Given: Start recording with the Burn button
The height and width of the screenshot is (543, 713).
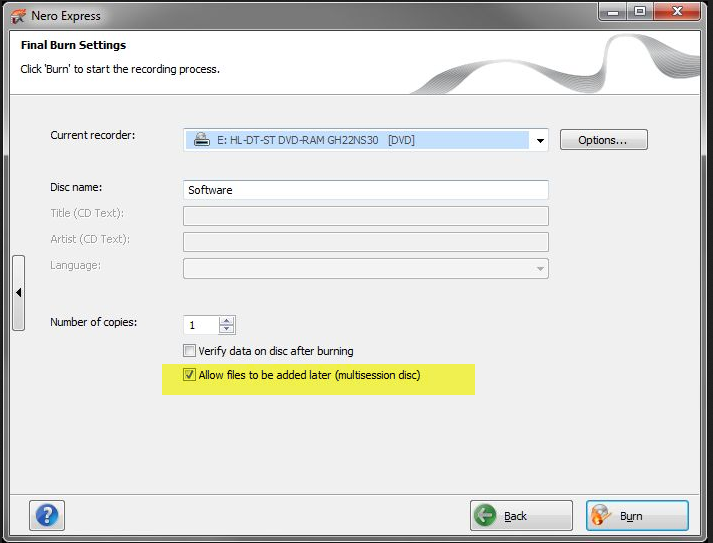Looking at the screenshot, I should tap(637, 515).
